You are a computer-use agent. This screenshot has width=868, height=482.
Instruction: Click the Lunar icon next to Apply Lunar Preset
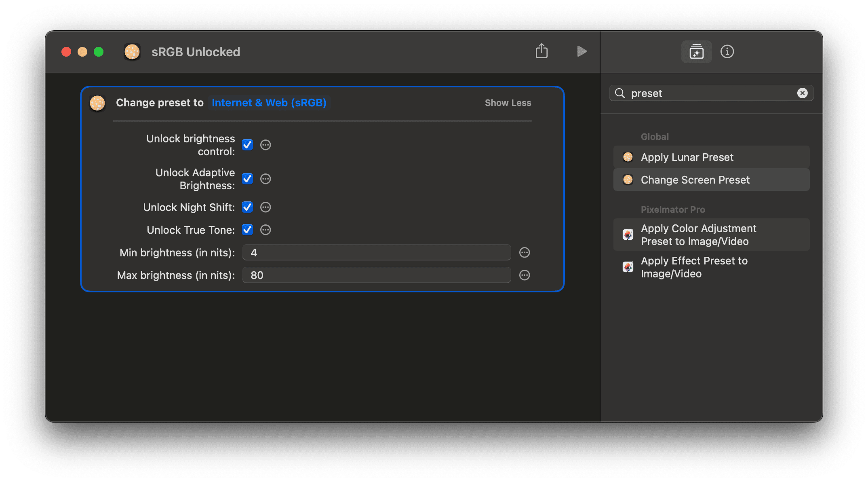[x=628, y=157]
